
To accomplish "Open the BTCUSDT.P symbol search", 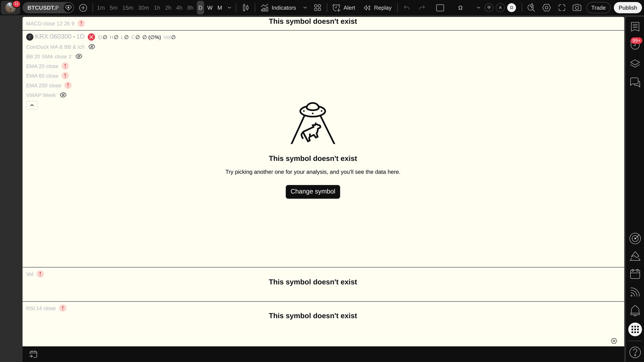I will [43, 8].
